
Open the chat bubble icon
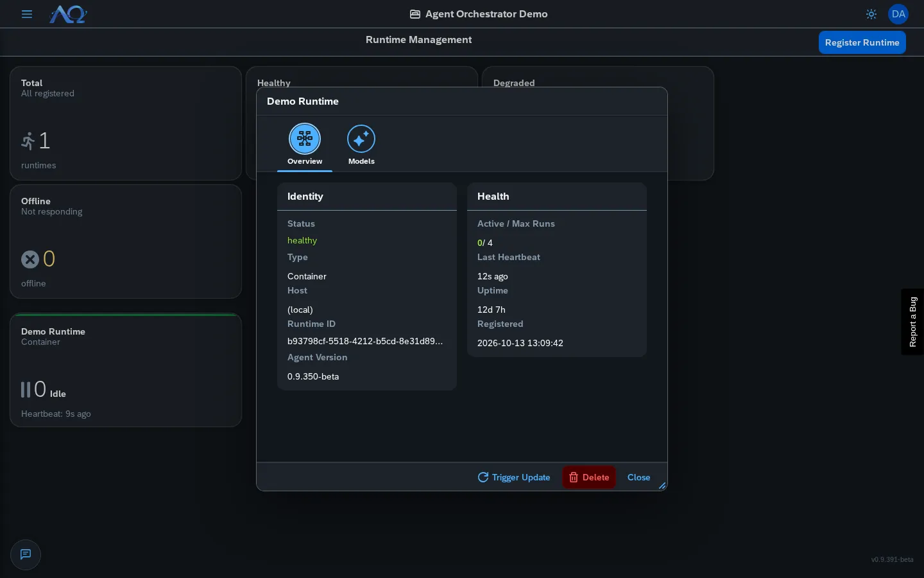(x=26, y=554)
